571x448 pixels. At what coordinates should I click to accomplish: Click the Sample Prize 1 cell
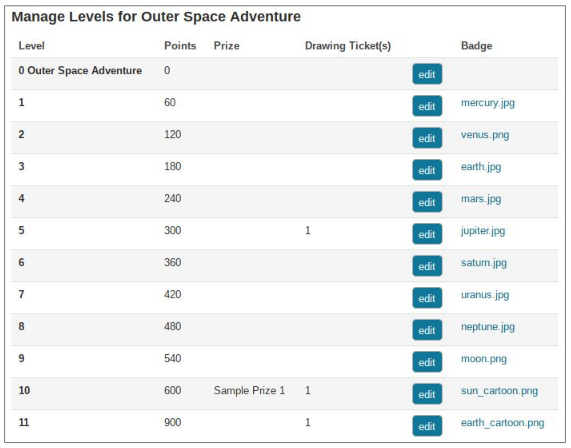249,390
